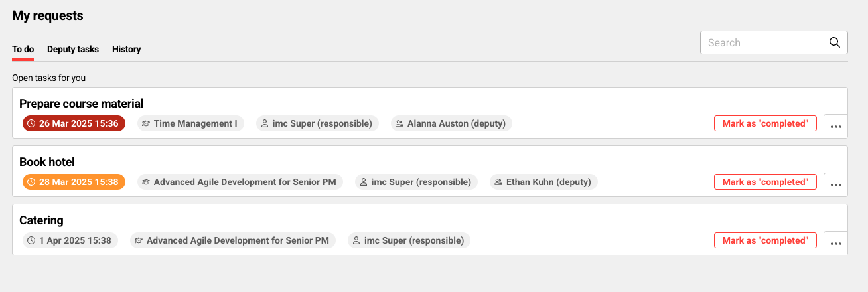Switch to the Deputy tasks tab
Image resolution: width=868 pixels, height=292 pixels.
73,49
